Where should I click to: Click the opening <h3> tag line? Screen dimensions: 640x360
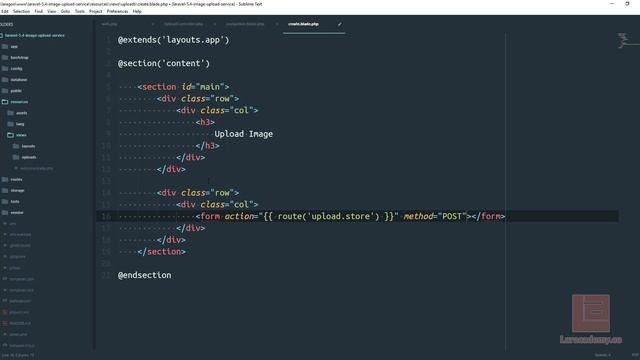pos(205,122)
